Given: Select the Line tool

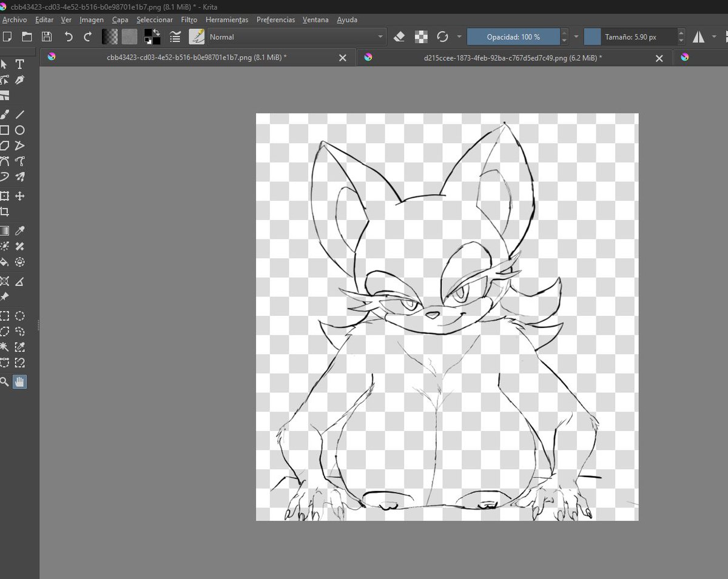Looking at the screenshot, I should coord(20,114).
